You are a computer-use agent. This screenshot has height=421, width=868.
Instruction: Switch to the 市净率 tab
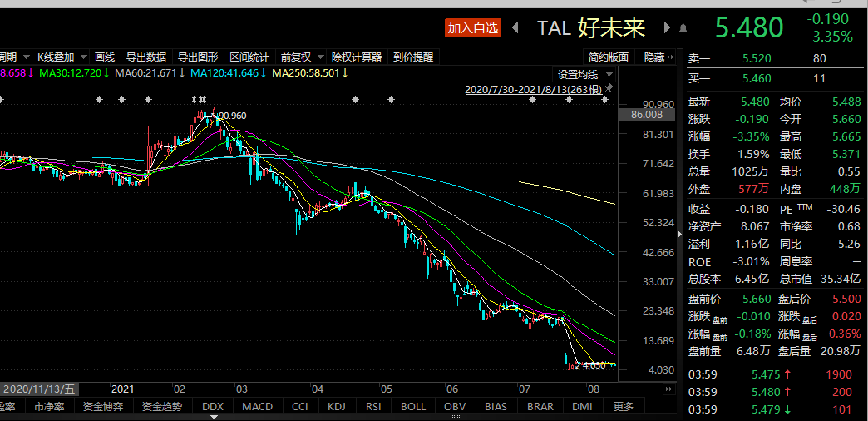49,407
